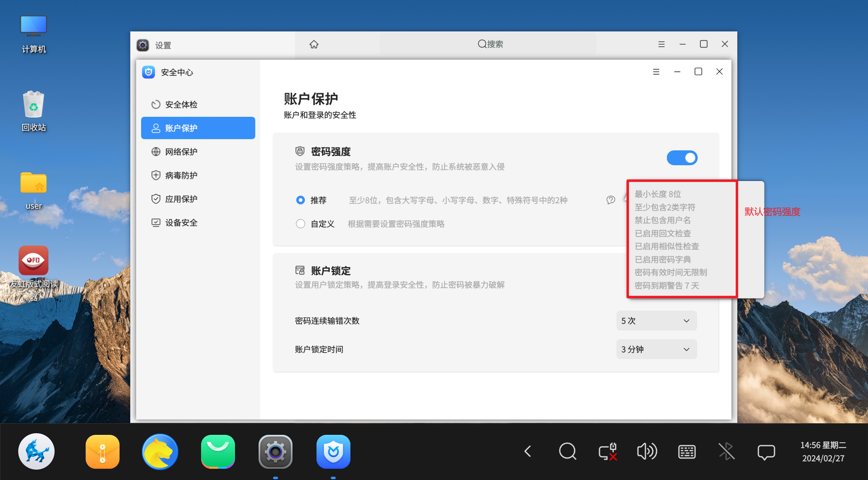This screenshot has height=480, width=868.
Task: Choose the 自定义 radio option
Action: [x=301, y=224]
